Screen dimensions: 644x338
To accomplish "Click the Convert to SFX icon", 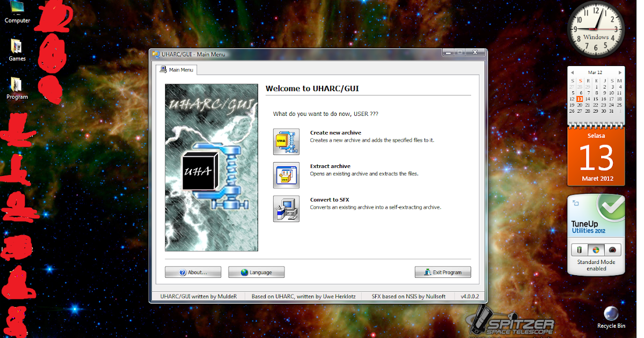I will tap(286, 209).
